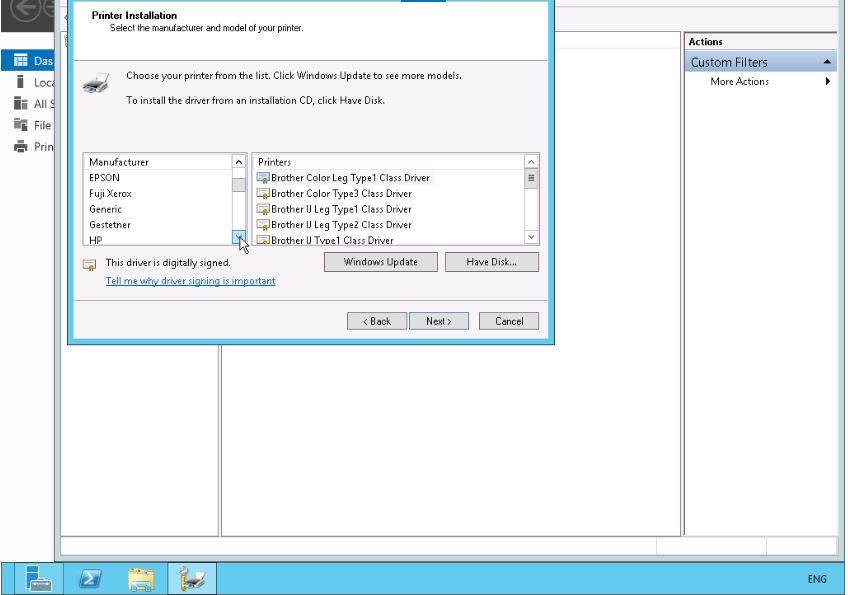Open File Explorer from taskbar
The width and height of the screenshot is (848, 595).
pyautogui.click(x=141, y=578)
